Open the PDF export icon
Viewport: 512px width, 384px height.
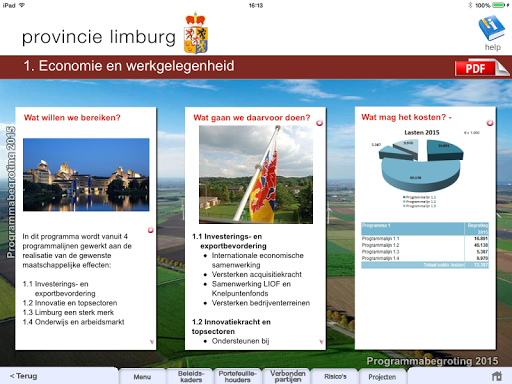(x=481, y=68)
